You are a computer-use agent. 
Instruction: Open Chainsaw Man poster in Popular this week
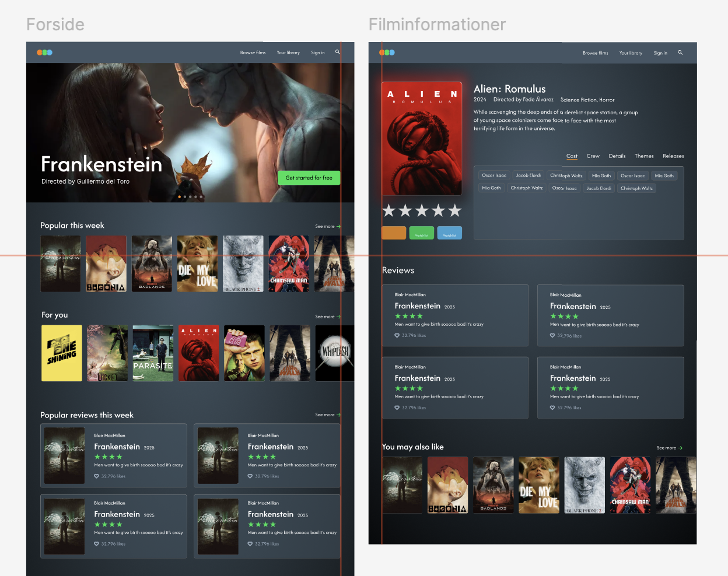(289, 264)
